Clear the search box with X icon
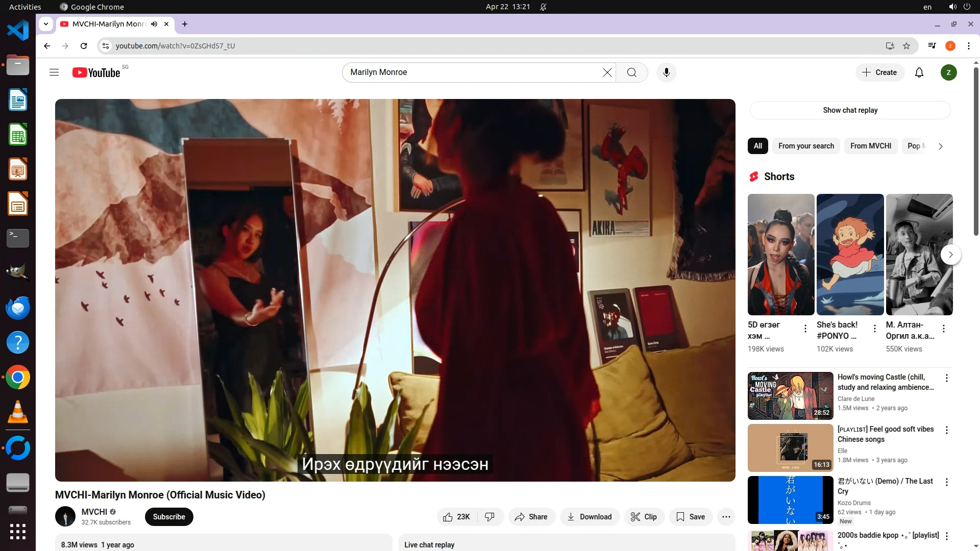This screenshot has width=980, height=551. [x=607, y=72]
